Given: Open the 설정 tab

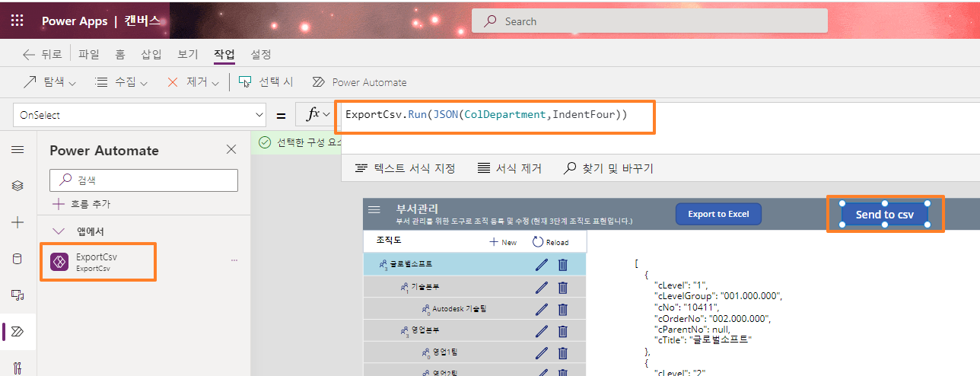Looking at the screenshot, I should coord(261,54).
